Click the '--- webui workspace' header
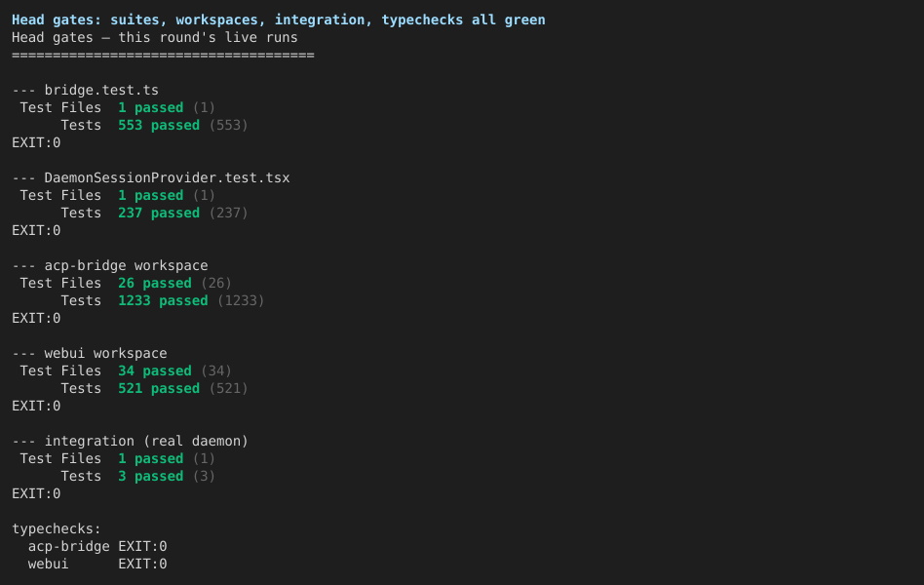Screen dimensions: 924x585 click(89, 354)
